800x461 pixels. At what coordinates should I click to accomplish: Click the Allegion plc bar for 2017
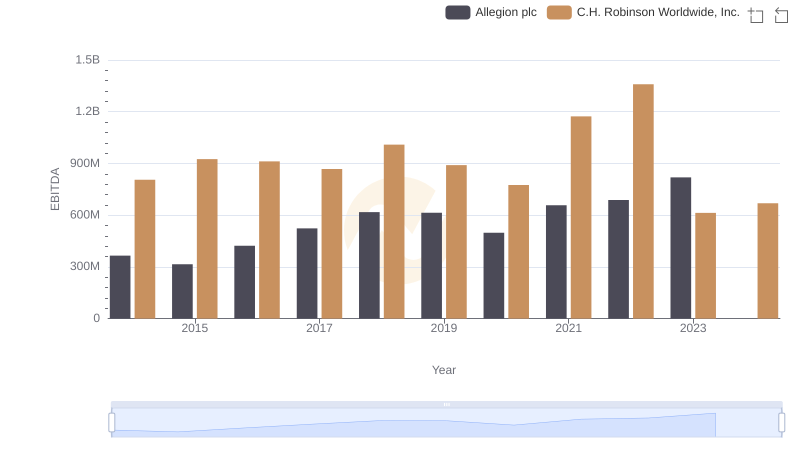[x=307, y=273]
